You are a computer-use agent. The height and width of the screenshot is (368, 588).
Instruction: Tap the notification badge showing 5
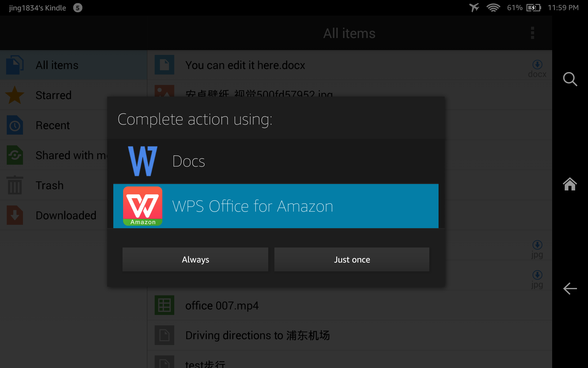(77, 8)
